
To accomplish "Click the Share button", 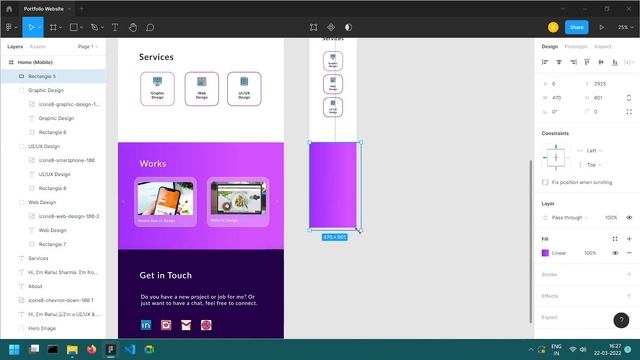I will pyautogui.click(x=577, y=27).
